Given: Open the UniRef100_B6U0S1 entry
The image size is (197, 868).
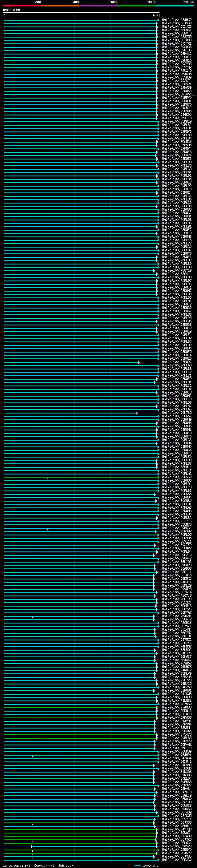Looking at the screenshot, I should (177, 30).
